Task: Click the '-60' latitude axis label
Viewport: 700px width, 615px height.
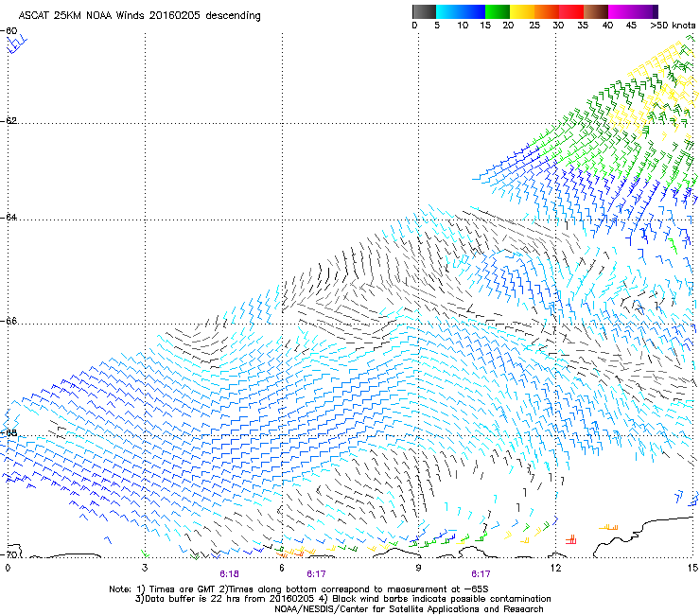Action: 9,31
